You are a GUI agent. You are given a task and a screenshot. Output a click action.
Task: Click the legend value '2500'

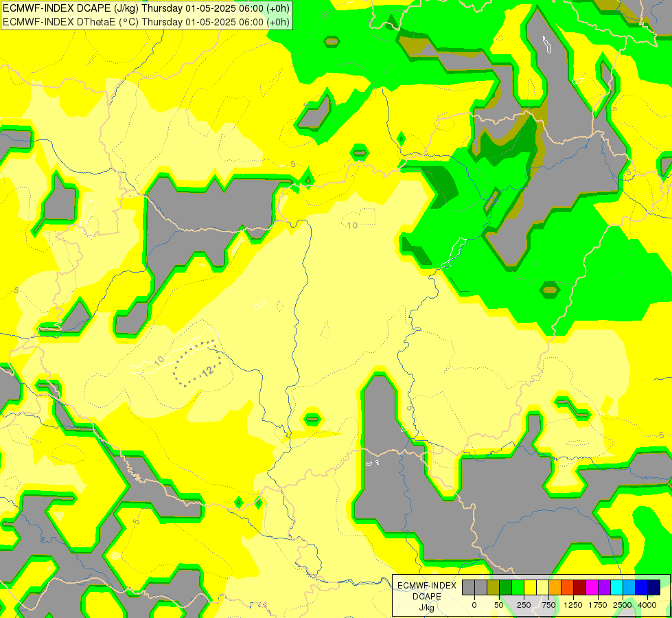click(x=623, y=605)
